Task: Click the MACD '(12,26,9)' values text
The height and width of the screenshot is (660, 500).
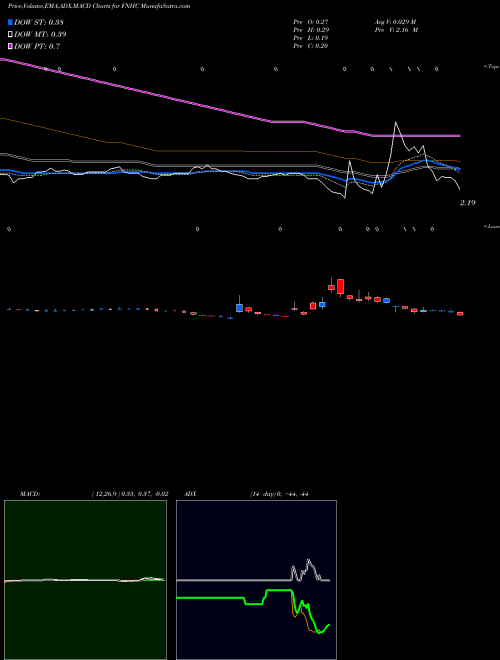Action: (130, 494)
